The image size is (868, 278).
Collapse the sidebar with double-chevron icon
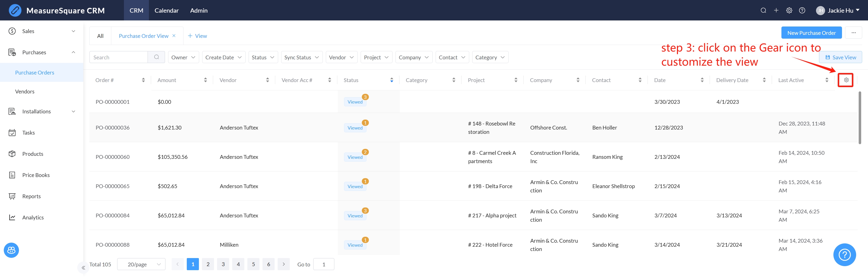coord(83,268)
